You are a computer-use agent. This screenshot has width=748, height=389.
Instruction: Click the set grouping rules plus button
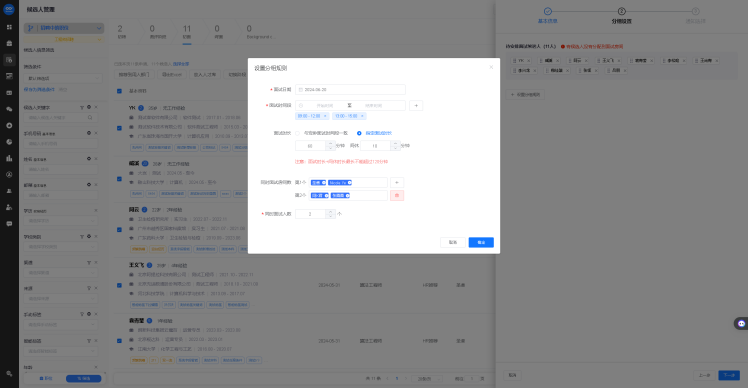(x=525, y=95)
